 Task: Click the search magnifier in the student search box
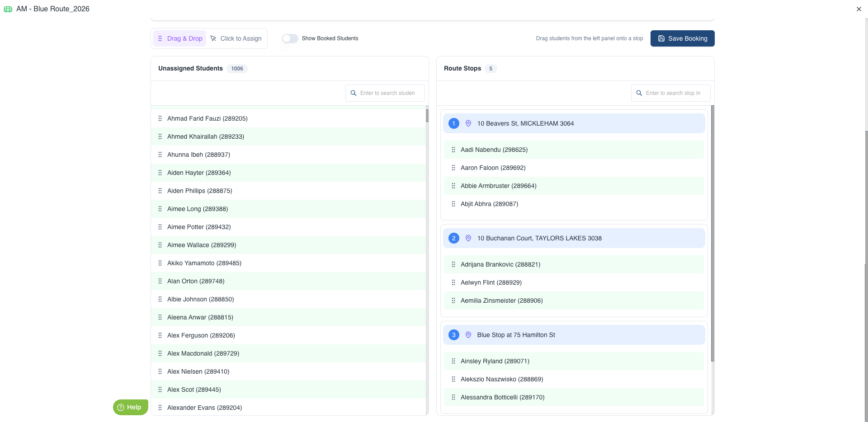(354, 93)
